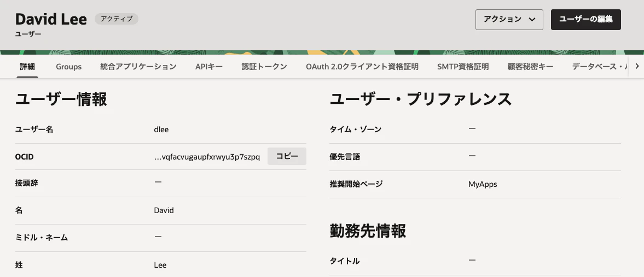Click the dlee username value
This screenshot has height=277, width=644.
click(x=161, y=129)
